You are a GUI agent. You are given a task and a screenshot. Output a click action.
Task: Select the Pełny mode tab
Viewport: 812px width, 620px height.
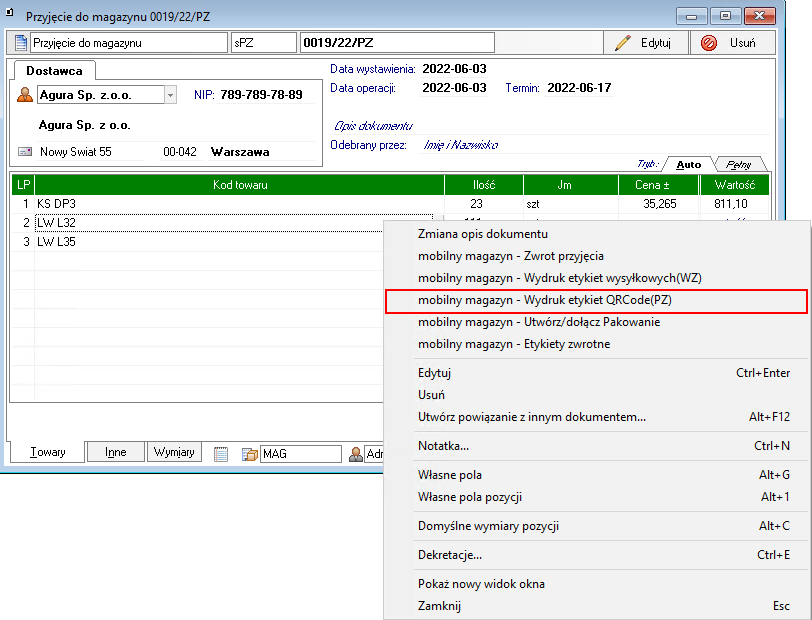[x=741, y=164]
